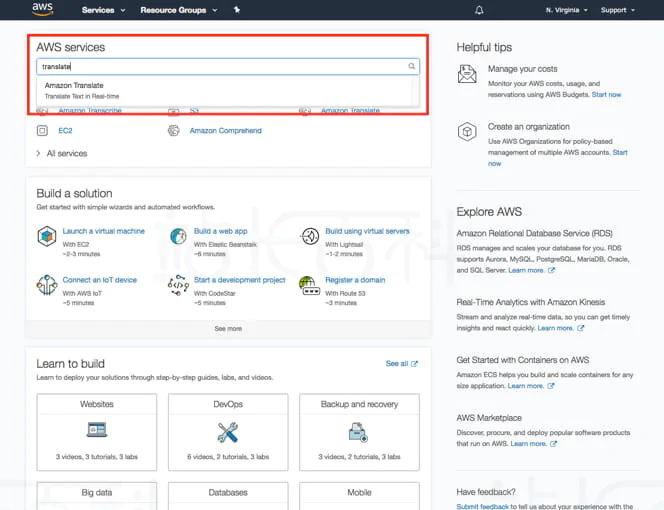Click the pin shortcut icon in navbar
The width and height of the screenshot is (664, 510).
pyautogui.click(x=237, y=10)
